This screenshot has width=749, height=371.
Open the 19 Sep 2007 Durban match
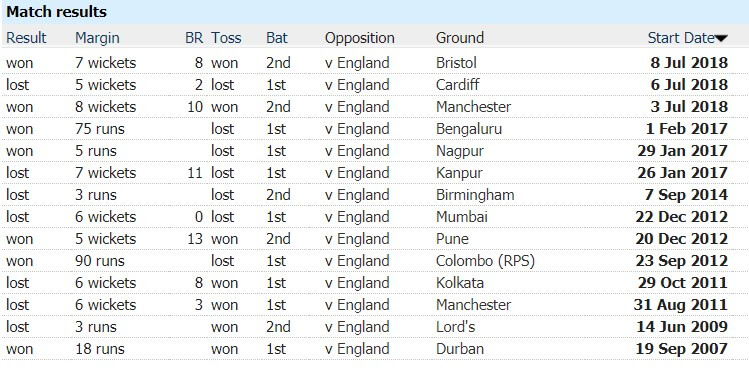pos(682,349)
